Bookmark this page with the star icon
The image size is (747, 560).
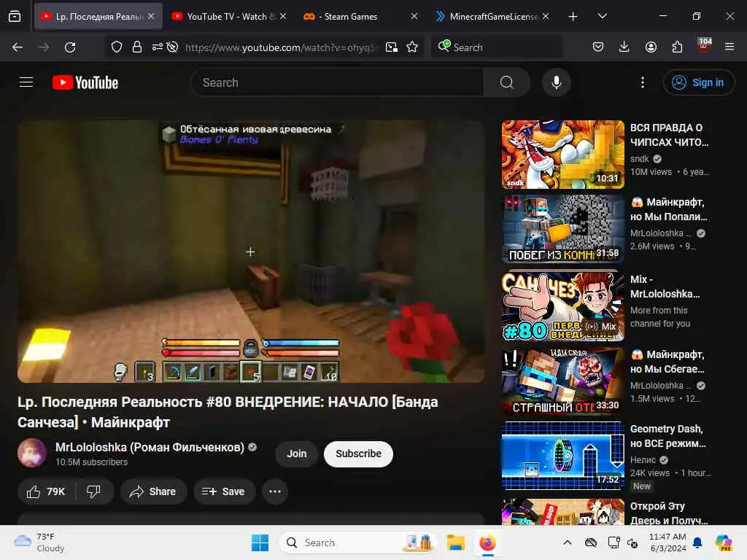(412, 47)
